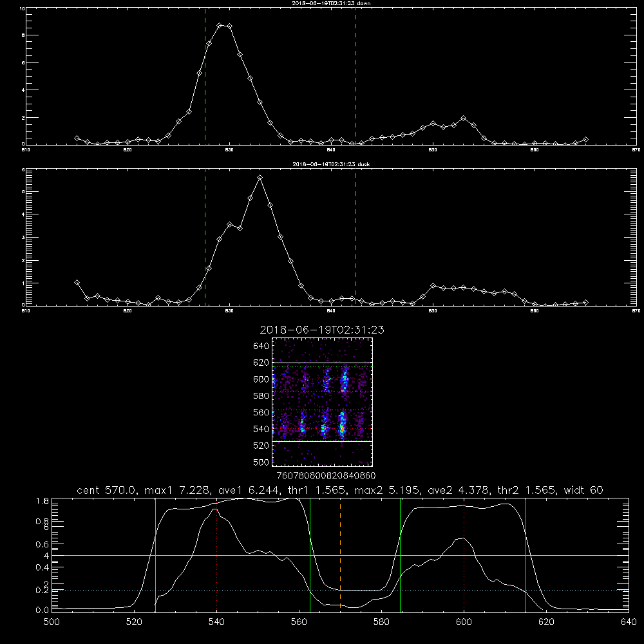This screenshot has height=644, width=644.
Task: Click x-axis label 810 of the dusk plot
Action: [x=26, y=311]
